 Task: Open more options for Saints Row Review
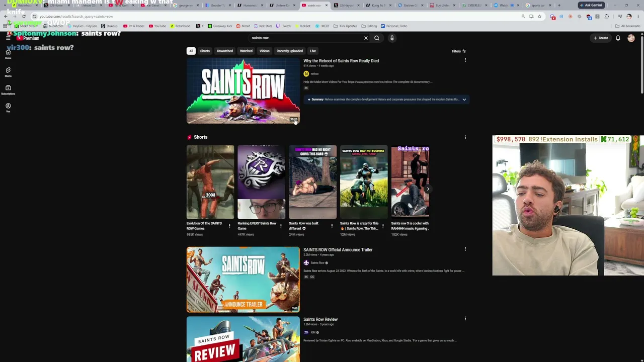tap(465, 318)
